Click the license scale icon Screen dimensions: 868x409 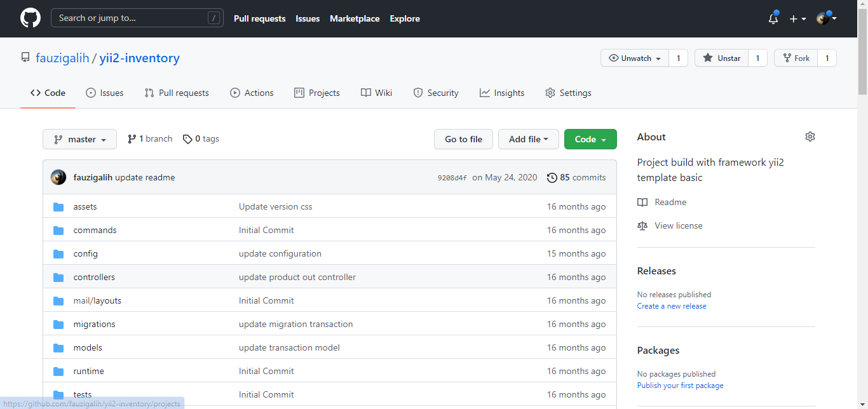click(642, 226)
